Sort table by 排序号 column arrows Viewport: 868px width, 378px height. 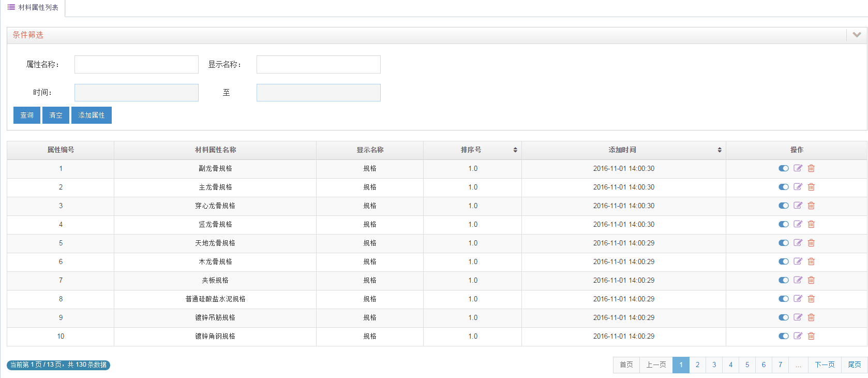(x=515, y=150)
